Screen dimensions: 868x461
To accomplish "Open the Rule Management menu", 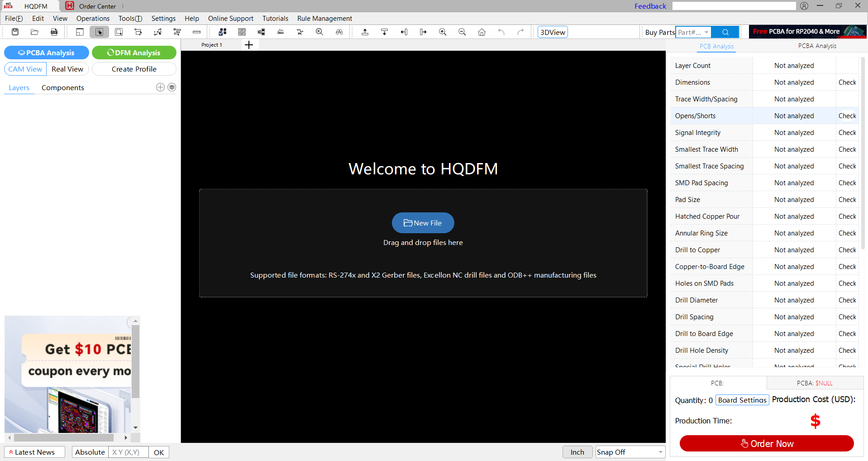I will 324,18.
